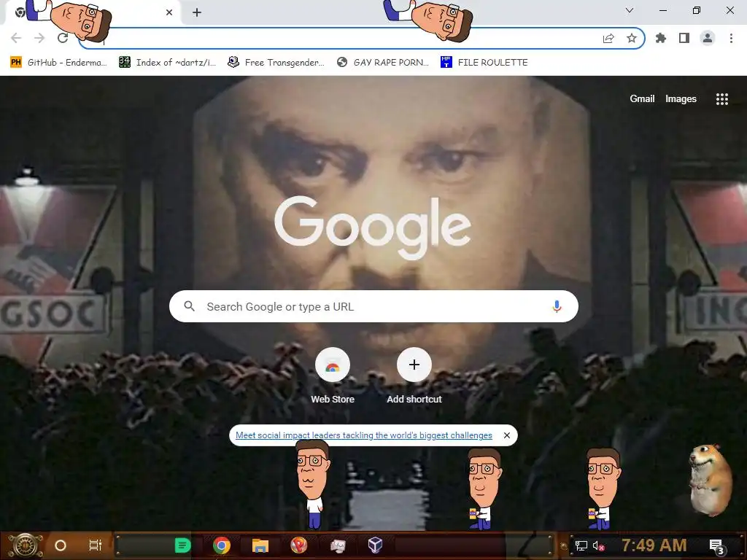Screen dimensions: 747x560
Task: Open the steampunk Start button
Action: pos(26,545)
